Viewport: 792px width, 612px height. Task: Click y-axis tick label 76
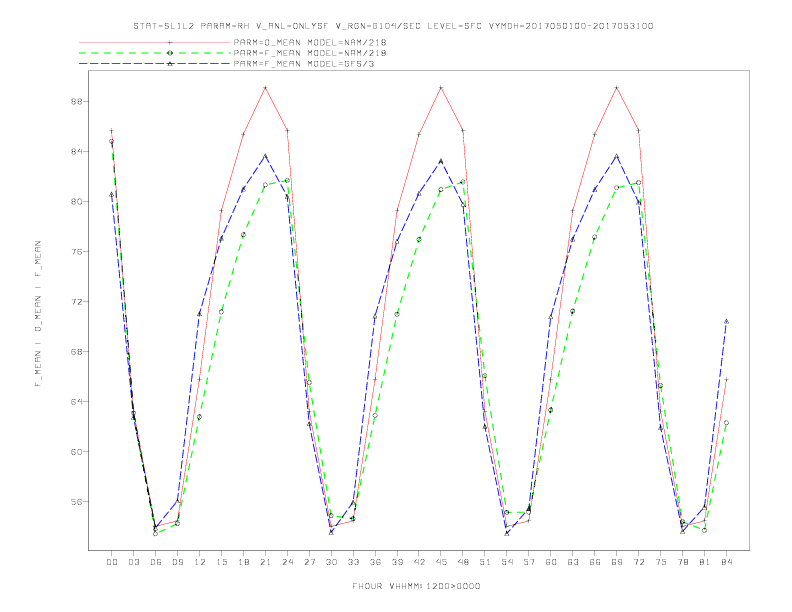coord(77,251)
